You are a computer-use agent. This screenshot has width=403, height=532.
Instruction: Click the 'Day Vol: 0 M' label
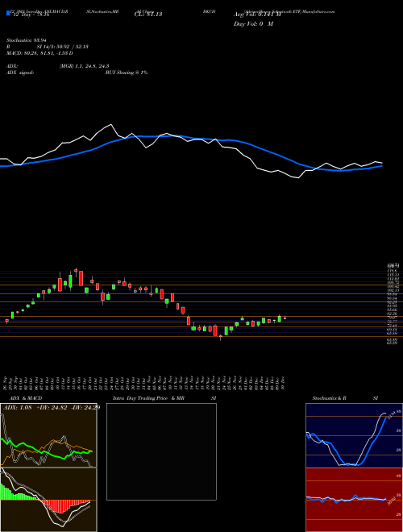pos(253,24)
